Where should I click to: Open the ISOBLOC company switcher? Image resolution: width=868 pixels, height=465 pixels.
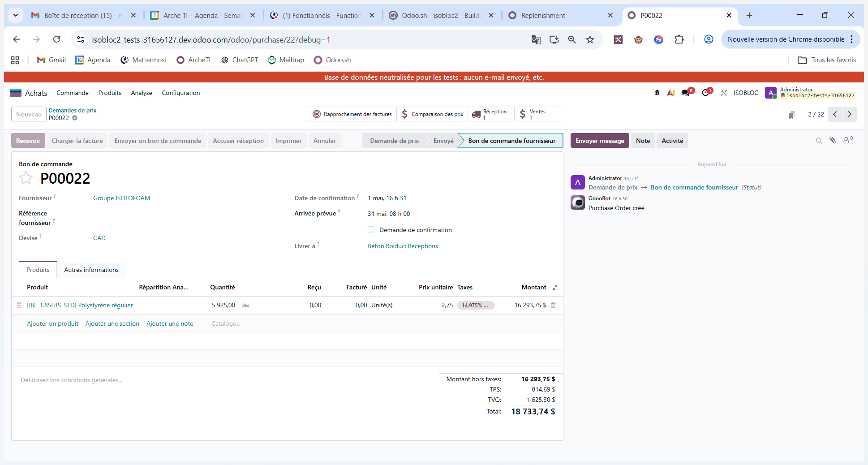pos(746,93)
